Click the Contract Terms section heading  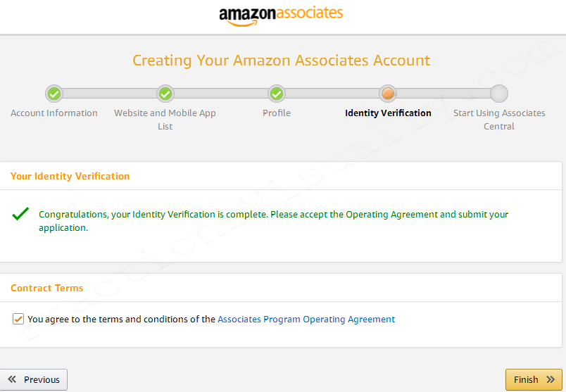(x=47, y=288)
